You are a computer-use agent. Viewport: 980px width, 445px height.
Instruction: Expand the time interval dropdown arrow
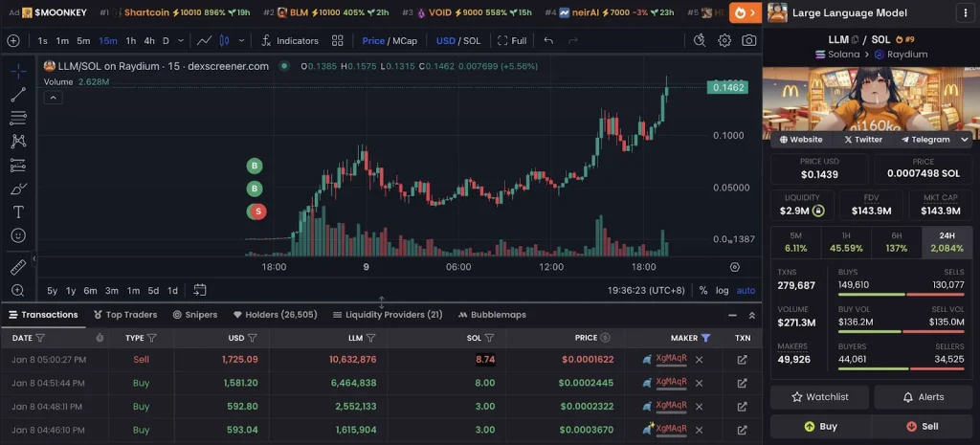click(181, 40)
